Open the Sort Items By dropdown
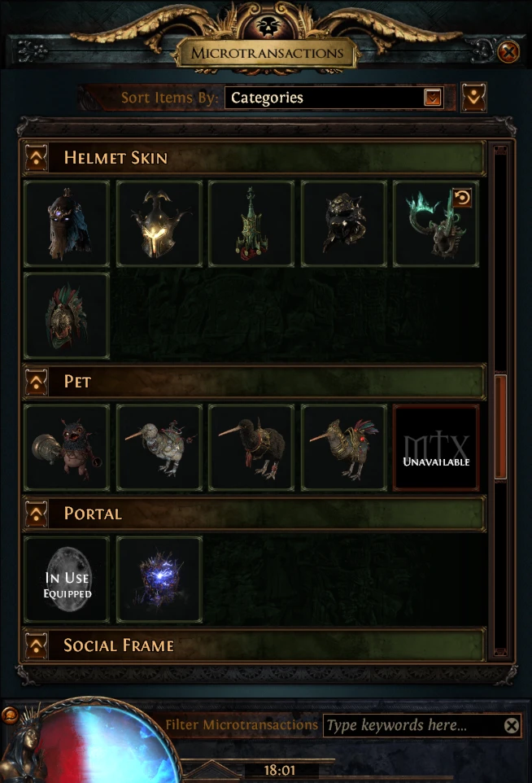This screenshot has height=783, width=532. [335, 98]
